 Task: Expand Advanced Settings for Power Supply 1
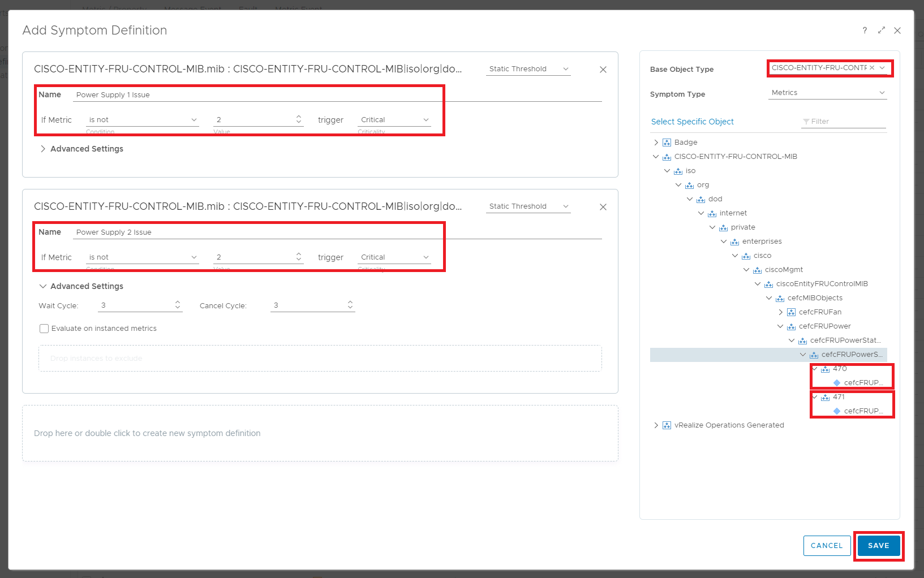click(x=43, y=149)
